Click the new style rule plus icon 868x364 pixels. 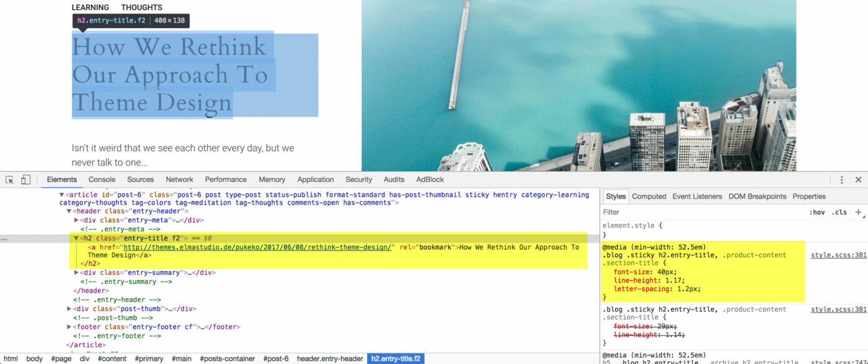pos(858,212)
